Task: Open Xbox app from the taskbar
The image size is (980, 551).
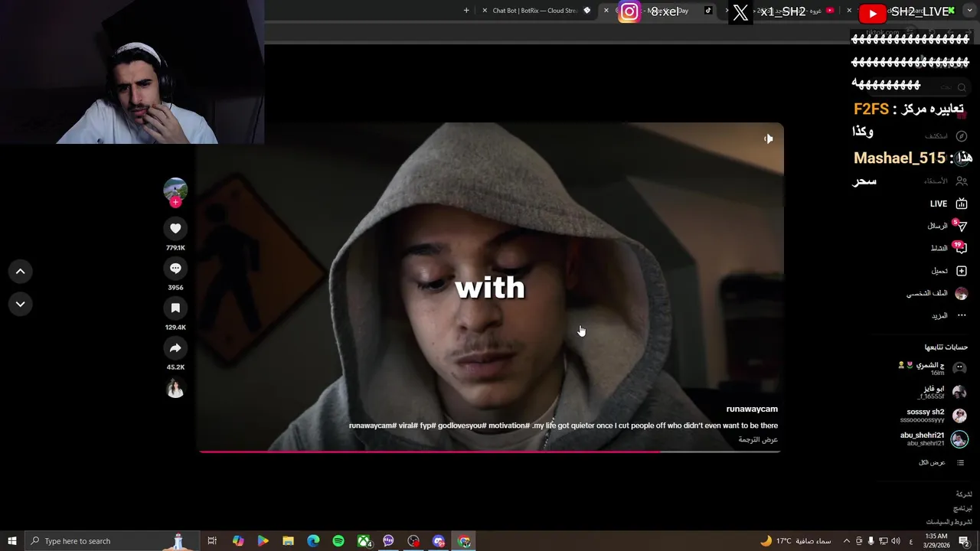Action: [x=364, y=541]
